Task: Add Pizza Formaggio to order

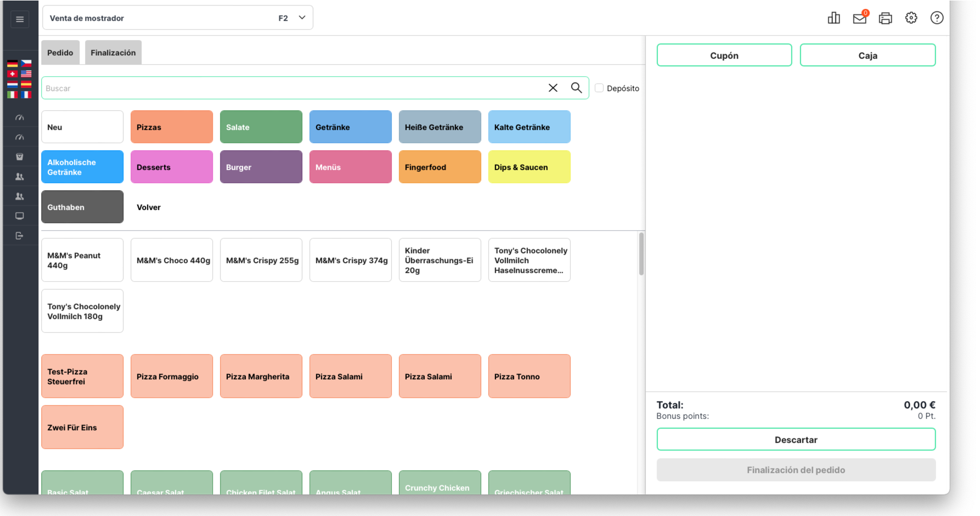Action: (172, 376)
